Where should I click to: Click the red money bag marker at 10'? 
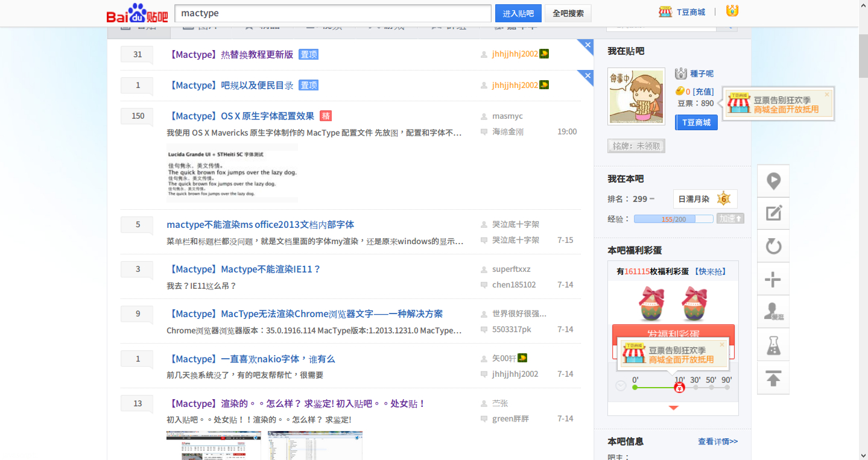(679, 388)
